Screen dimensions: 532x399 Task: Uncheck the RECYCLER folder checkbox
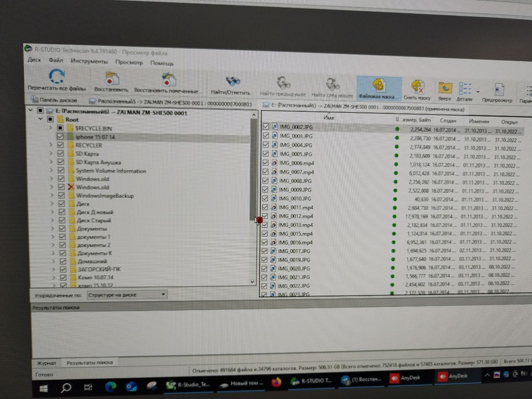pos(61,145)
